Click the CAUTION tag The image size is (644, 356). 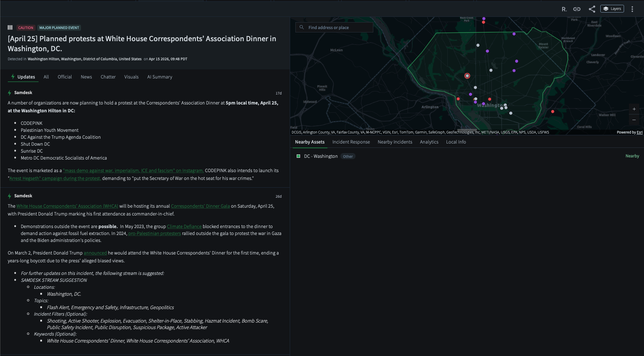(26, 28)
